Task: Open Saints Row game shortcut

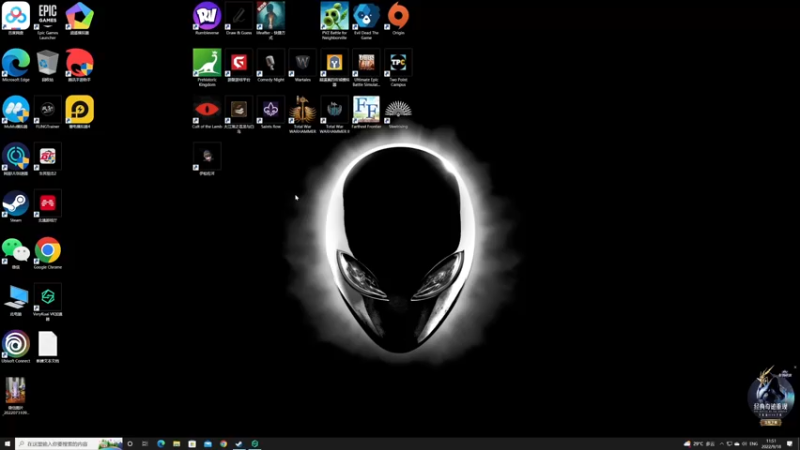Action: point(270,112)
